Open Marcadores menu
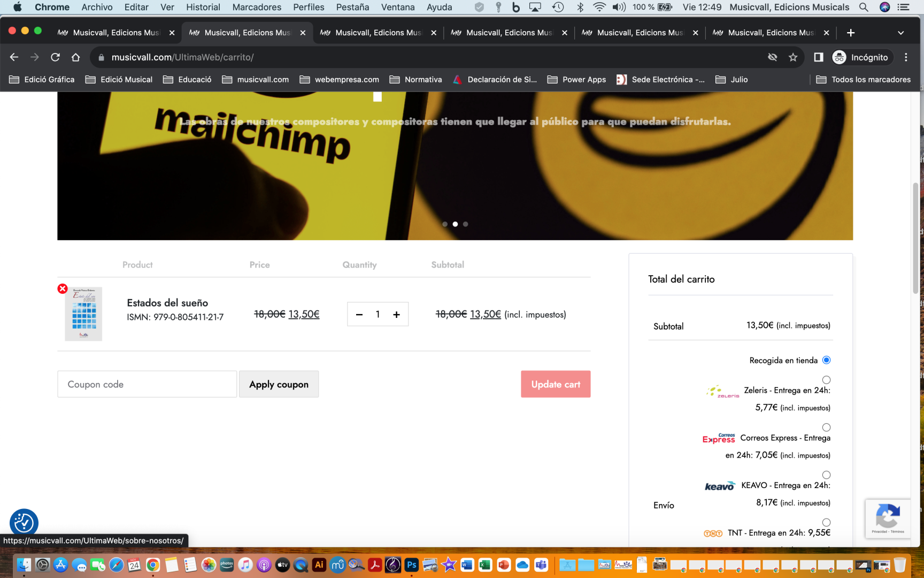Screen dimensions: 924x578 pos(257,7)
